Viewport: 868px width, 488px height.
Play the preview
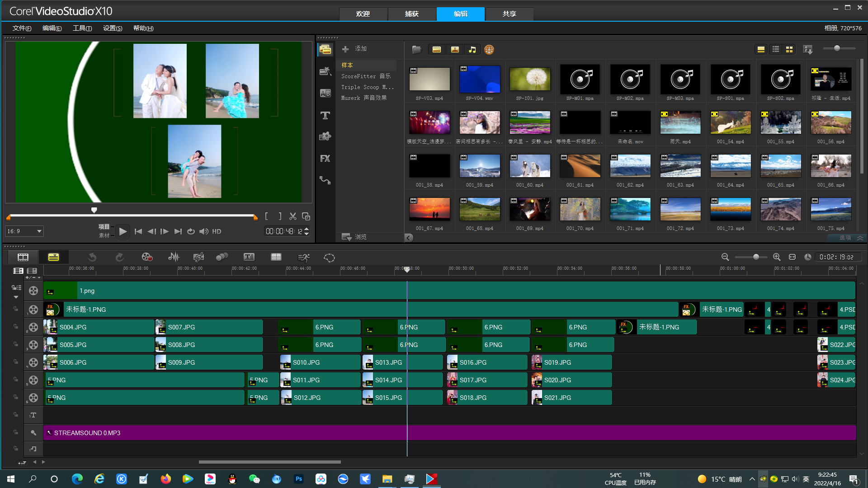tap(123, 231)
